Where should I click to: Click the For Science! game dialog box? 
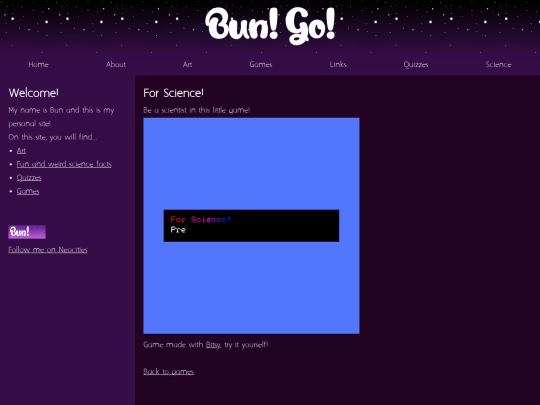tap(251, 226)
